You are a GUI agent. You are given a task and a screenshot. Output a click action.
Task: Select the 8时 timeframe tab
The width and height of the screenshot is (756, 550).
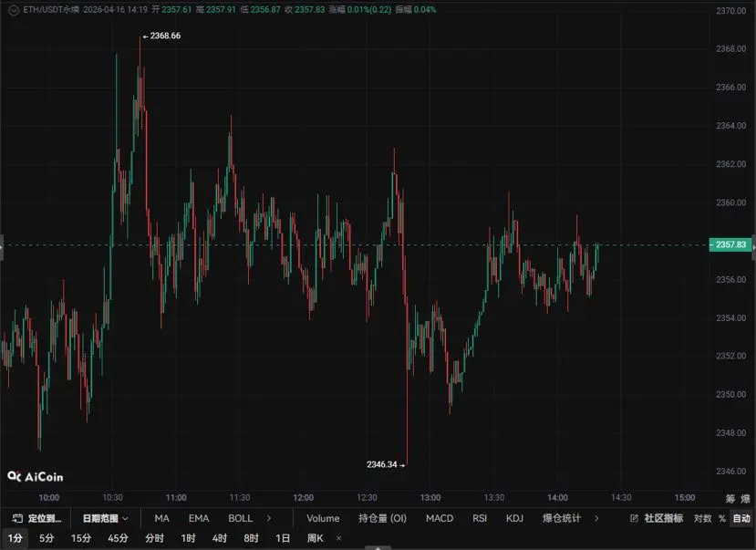coord(251,538)
